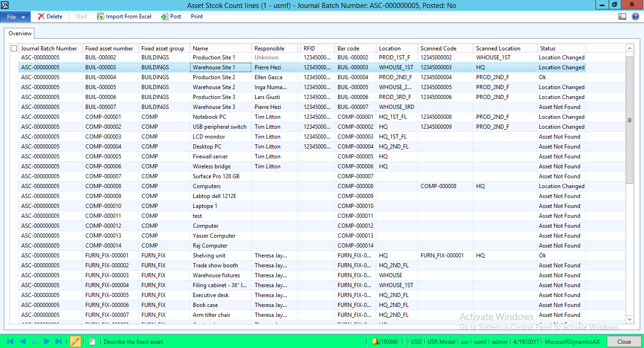The height and width of the screenshot is (348, 644).
Task: Open the notifications bell in status bar
Action: (375, 341)
